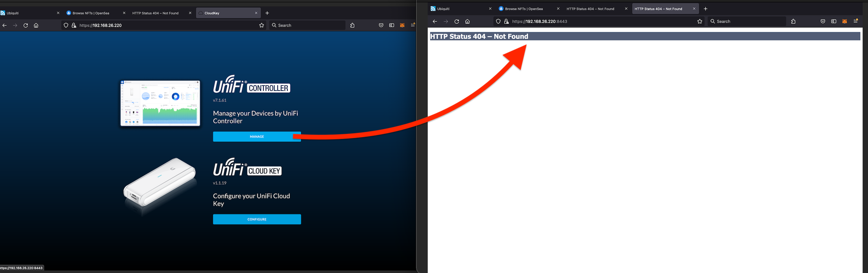The width and height of the screenshot is (868, 273).
Task: Open the MetaMask fox extension in the 8443 window
Action: click(x=845, y=21)
